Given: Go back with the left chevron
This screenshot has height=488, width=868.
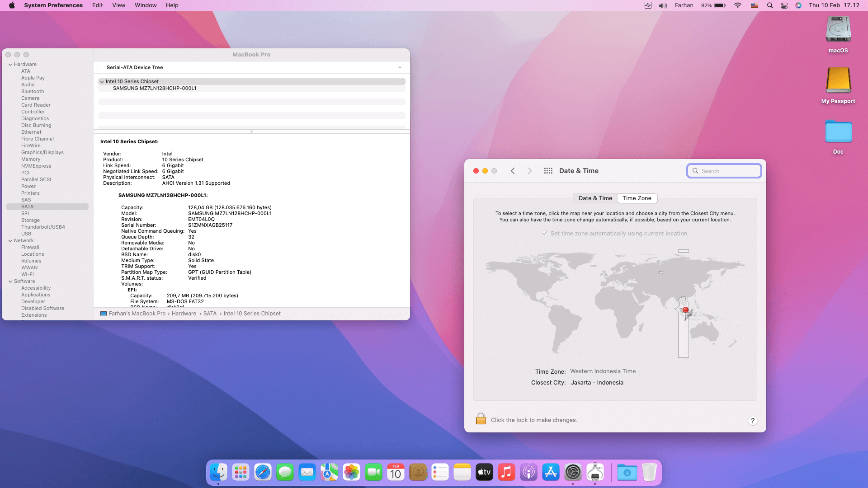Looking at the screenshot, I should 513,171.
